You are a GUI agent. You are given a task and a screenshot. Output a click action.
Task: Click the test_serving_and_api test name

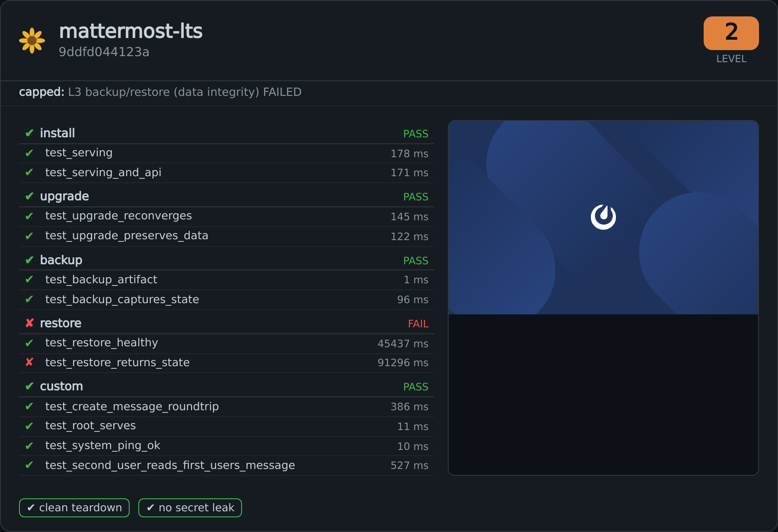click(103, 172)
